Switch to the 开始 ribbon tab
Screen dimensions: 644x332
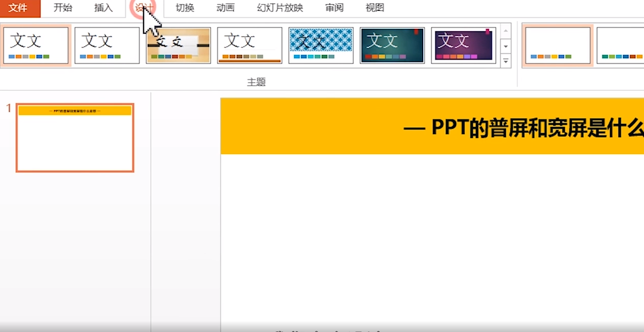pos(63,8)
